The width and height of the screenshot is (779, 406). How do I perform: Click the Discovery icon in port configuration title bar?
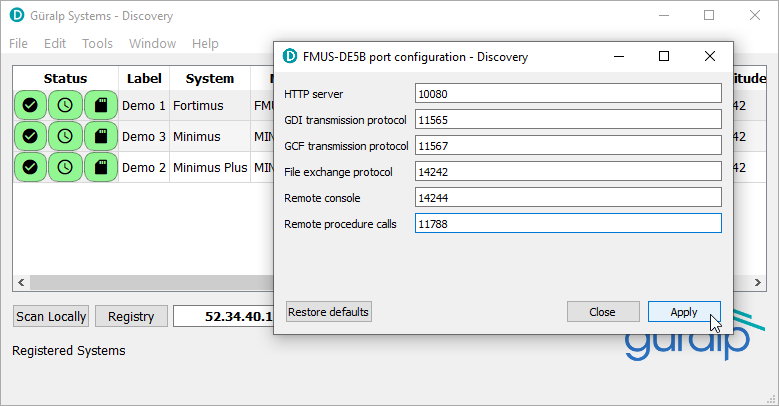point(290,57)
